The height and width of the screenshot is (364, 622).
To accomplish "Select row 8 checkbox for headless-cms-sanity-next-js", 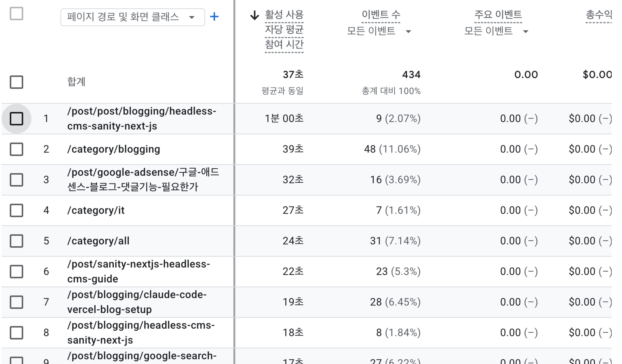I will point(17,333).
